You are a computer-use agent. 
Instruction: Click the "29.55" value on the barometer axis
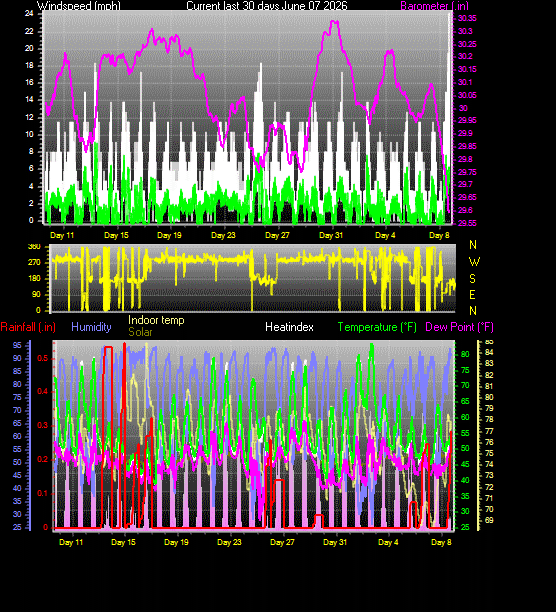[x=467, y=223]
